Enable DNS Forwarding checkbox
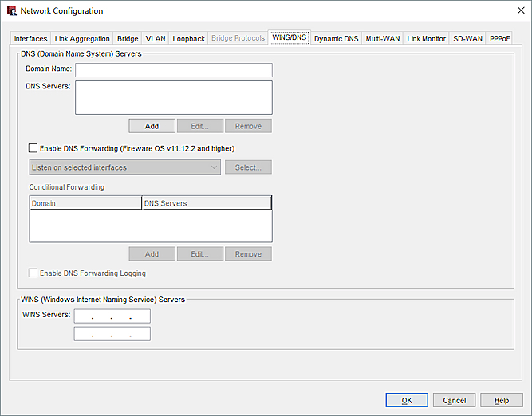This screenshot has width=532, height=416. point(33,148)
